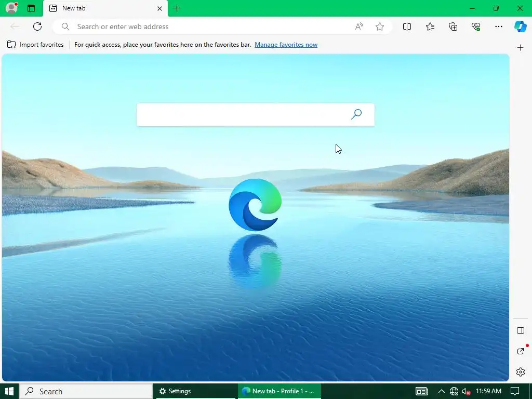Click the magnifier search button in page
532x399 pixels.
(x=356, y=114)
